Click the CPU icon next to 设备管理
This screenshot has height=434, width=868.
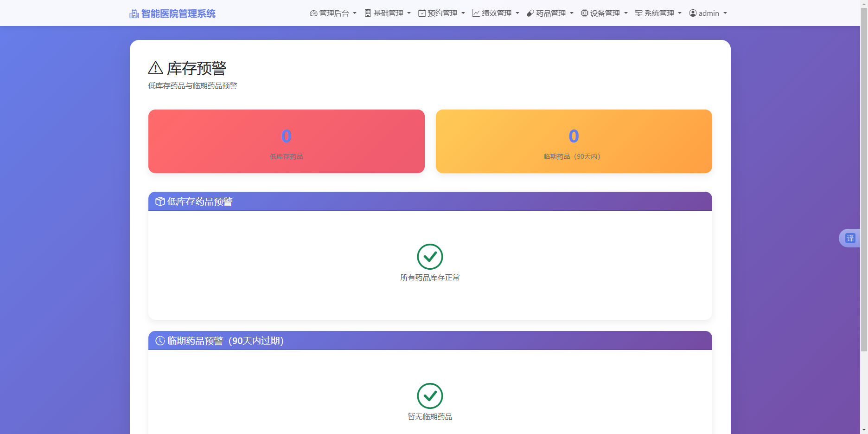pos(584,13)
